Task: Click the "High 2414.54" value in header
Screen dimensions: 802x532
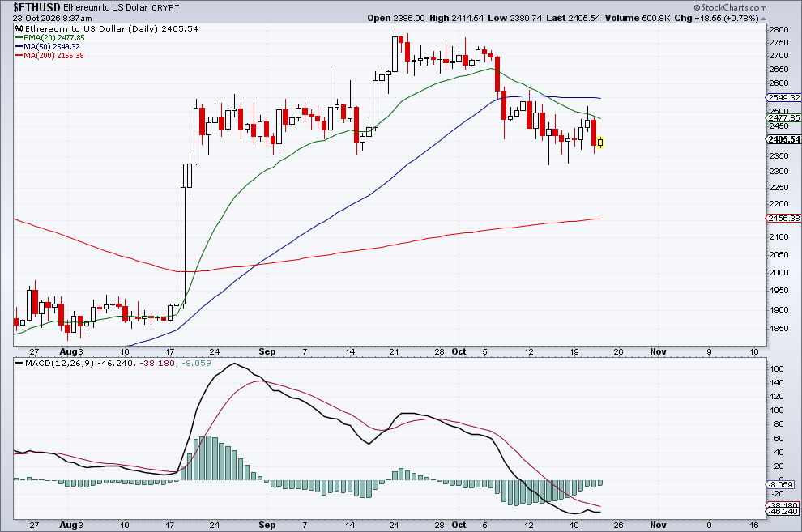Action: pyautogui.click(x=456, y=18)
